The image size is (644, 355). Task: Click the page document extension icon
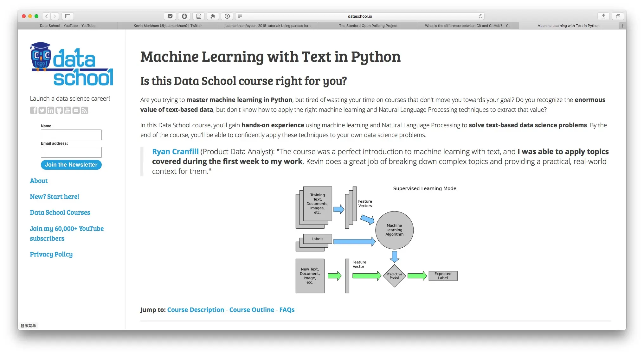[x=199, y=16]
